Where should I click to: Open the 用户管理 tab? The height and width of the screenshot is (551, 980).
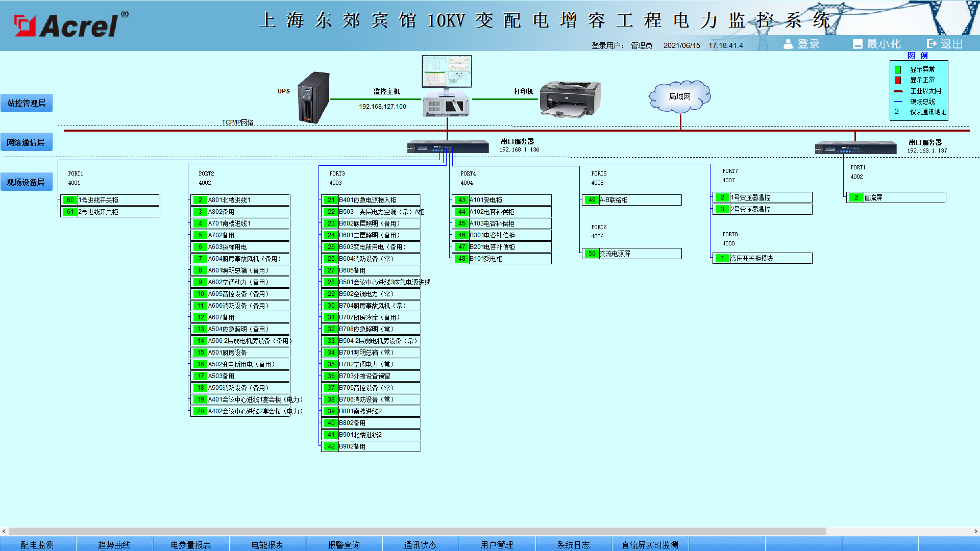pos(497,544)
